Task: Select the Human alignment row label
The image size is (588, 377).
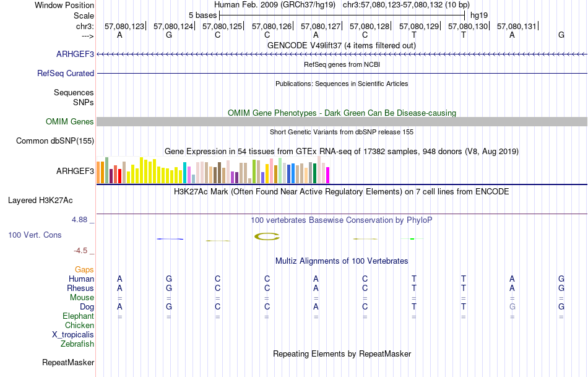Action: tap(81, 279)
